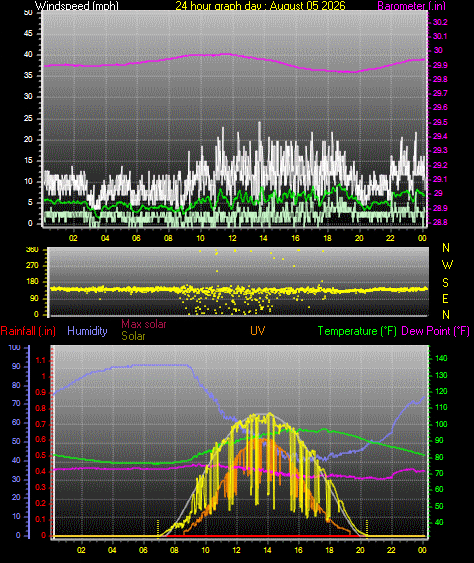Click the Temperature (°F) legend label

357,331
